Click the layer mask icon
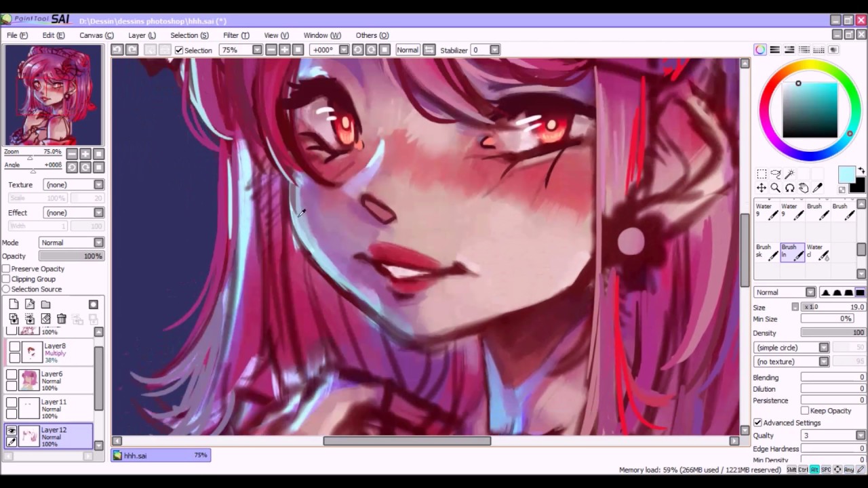Viewport: 868px width, 488px height. (94, 304)
